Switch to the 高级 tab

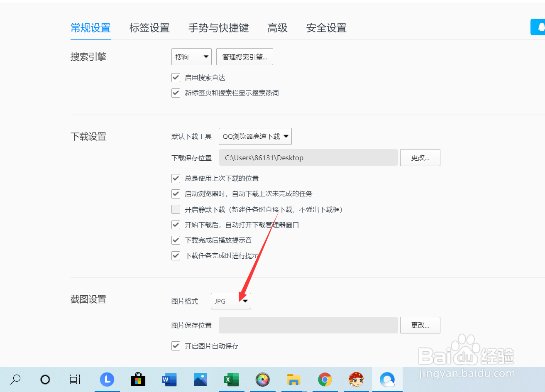(277, 28)
